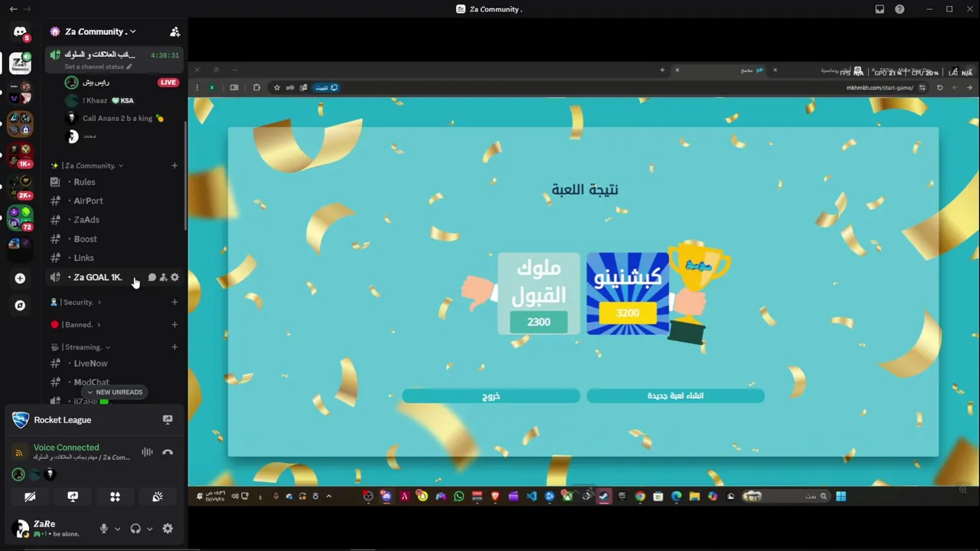Add channel to Za Community. category
980x551 pixels.
[x=175, y=165]
